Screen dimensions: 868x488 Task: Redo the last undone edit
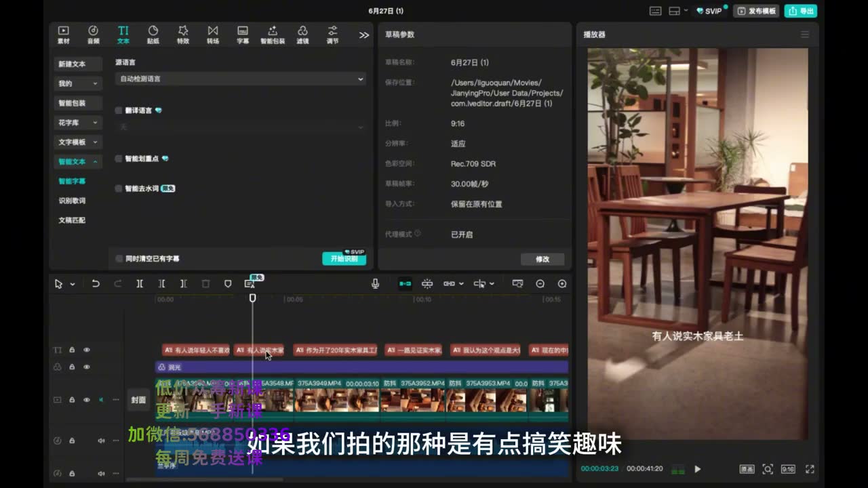117,284
